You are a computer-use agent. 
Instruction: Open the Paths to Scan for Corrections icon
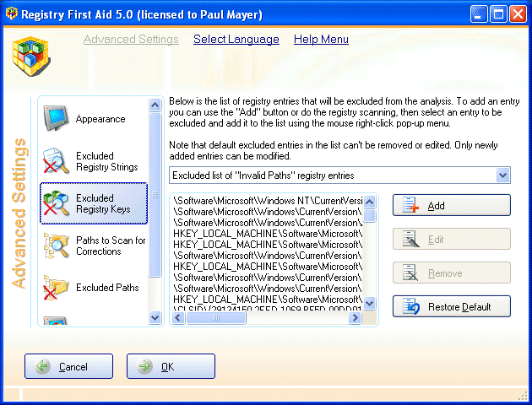coord(57,246)
